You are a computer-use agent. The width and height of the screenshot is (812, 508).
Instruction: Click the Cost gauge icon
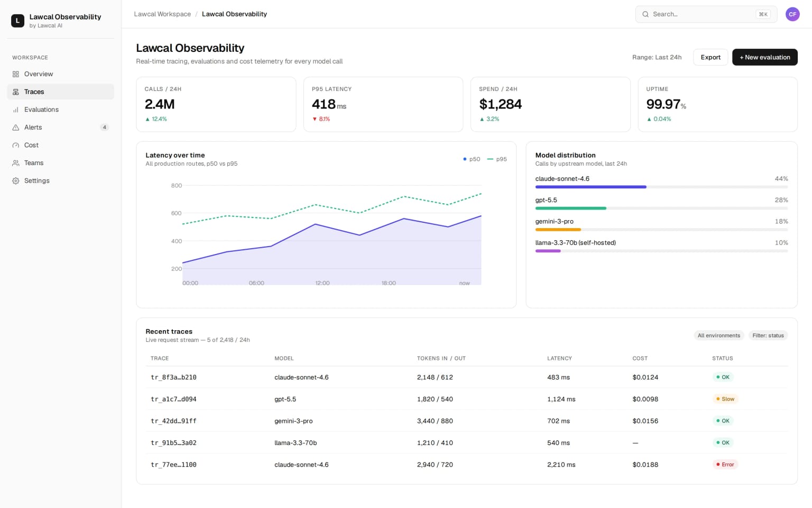pos(16,145)
